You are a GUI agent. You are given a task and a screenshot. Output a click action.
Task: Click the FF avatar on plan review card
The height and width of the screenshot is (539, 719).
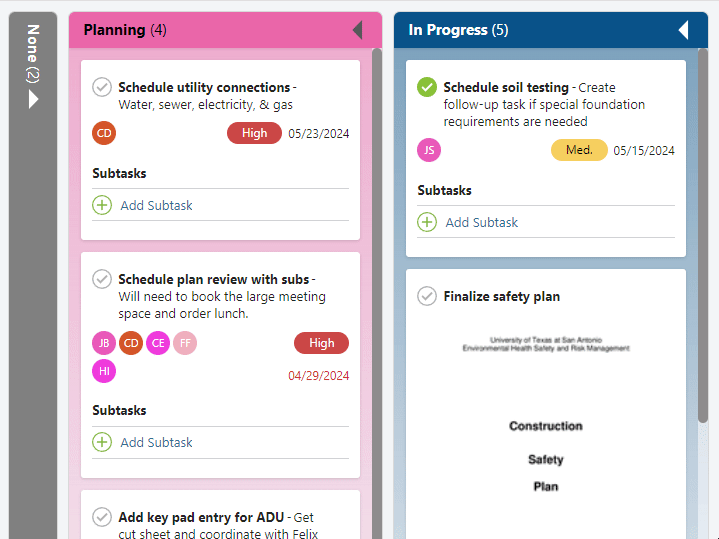click(185, 343)
